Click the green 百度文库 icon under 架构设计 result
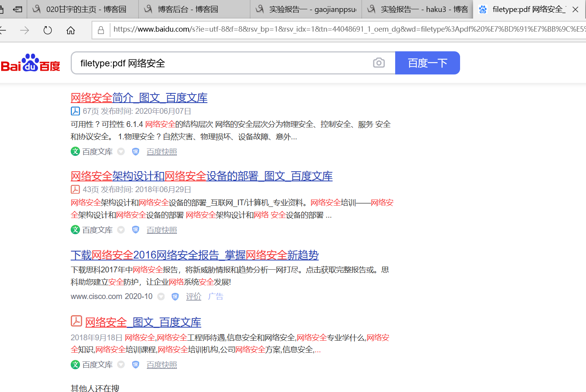Viewport: 586px width, 392px height. pyautogui.click(x=75, y=230)
